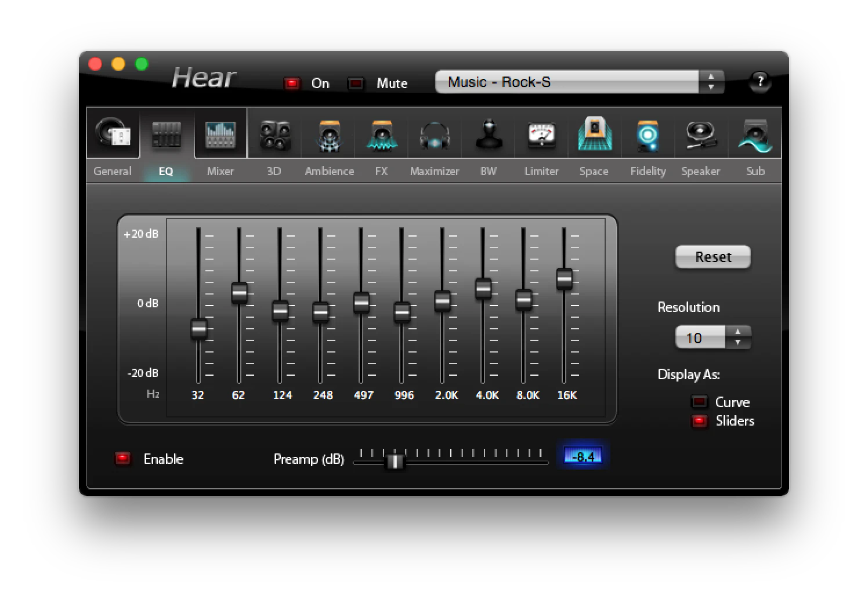Click the 16K band slider handle
Image resolution: width=868 pixels, height=603 pixels.
[565, 278]
